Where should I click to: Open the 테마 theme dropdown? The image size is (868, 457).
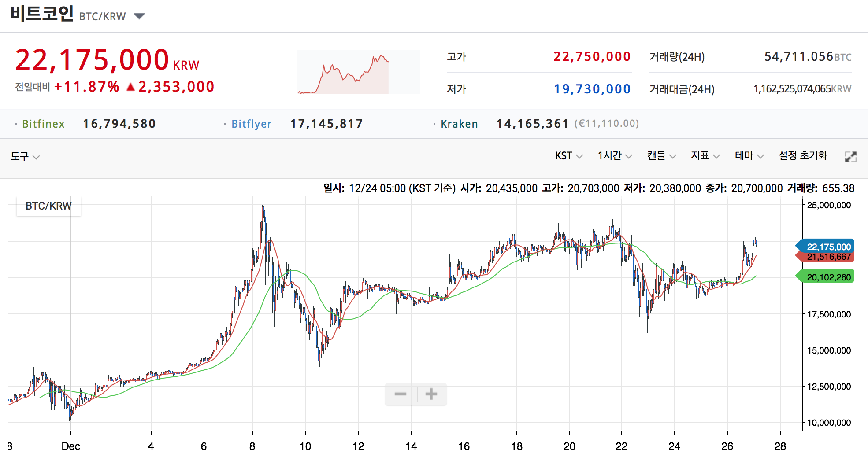click(x=749, y=156)
